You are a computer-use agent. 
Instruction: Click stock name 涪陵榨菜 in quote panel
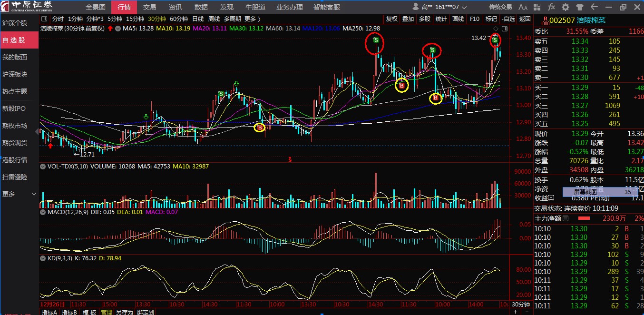pyautogui.click(x=592, y=20)
